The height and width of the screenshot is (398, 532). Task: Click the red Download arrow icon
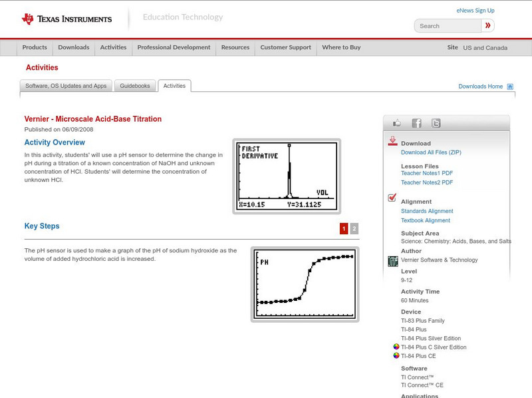(x=394, y=142)
